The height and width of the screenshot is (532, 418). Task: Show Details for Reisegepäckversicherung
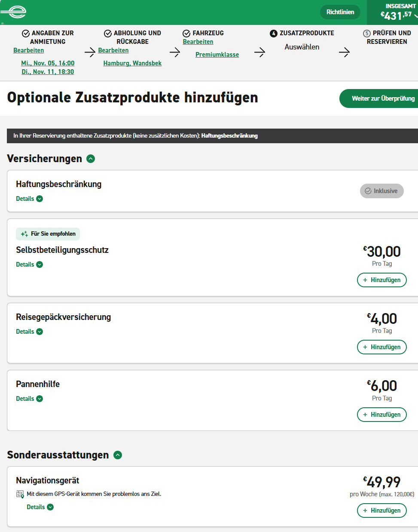coord(29,332)
